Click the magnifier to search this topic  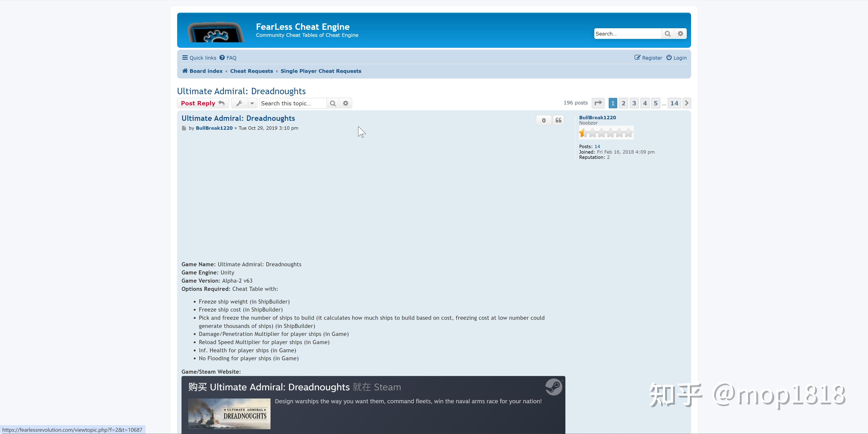coord(333,103)
